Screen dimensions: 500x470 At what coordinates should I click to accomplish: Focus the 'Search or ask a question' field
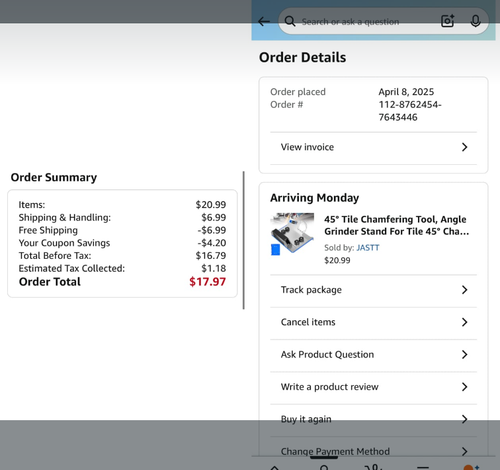(x=383, y=21)
